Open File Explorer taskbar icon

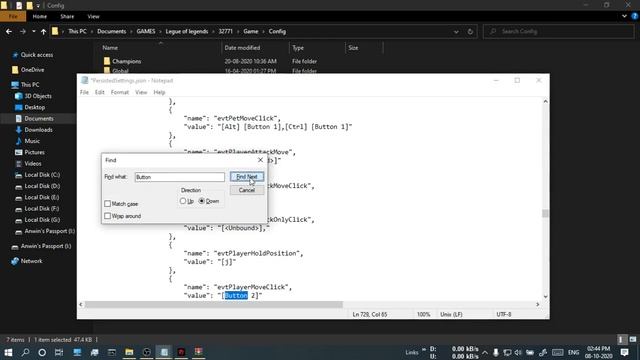[129, 352]
